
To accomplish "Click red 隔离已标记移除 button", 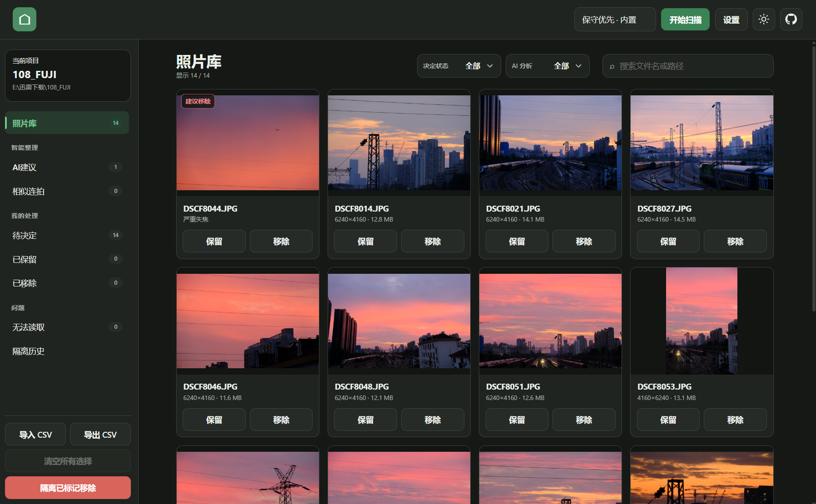I will pos(68,488).
